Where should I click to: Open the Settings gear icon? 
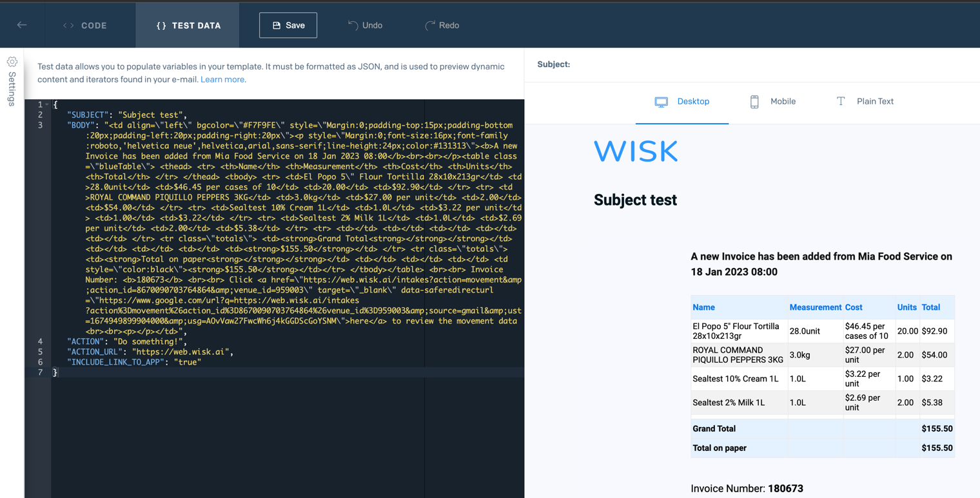[x=12, y=62]
